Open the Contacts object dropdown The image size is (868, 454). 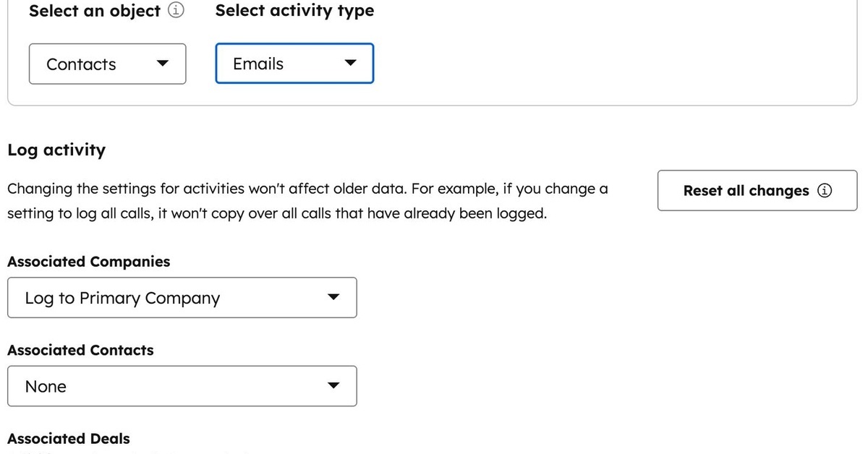point(107,64)
